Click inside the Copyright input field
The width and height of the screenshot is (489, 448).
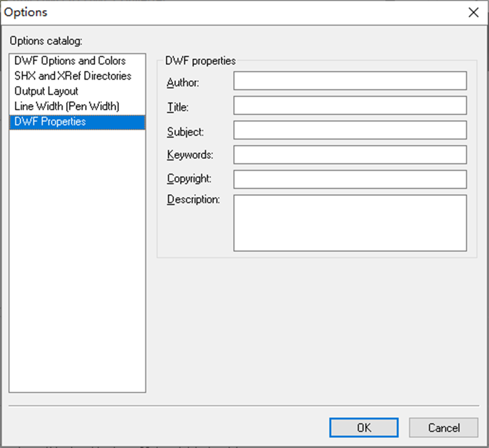tap(349, 179)
